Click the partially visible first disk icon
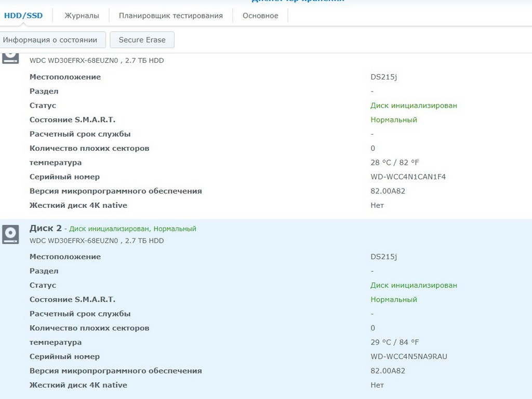This screenshot has height=399, width=532. coord(10,57)
